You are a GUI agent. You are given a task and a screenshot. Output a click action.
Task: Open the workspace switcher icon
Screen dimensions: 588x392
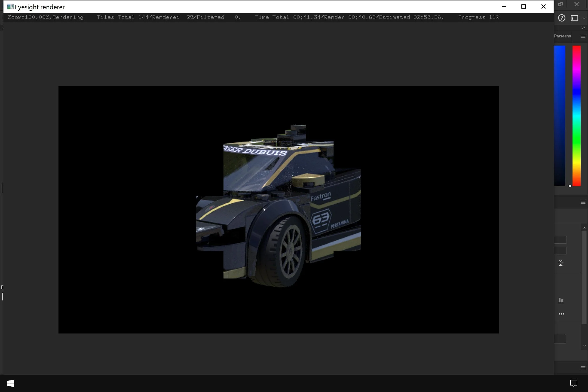(574, 18)
